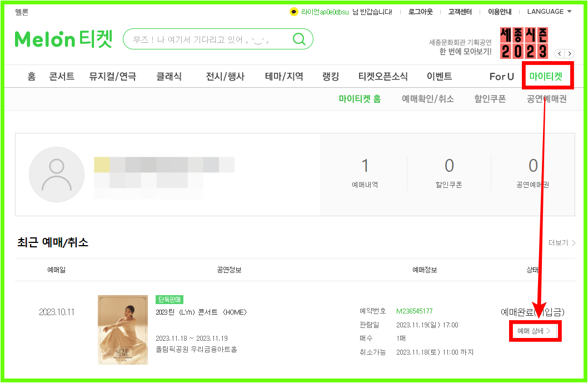This screenshot has height=383, width=588.
Task: Select the 할인쿠폰 tab
Action: tap(490, 98)
